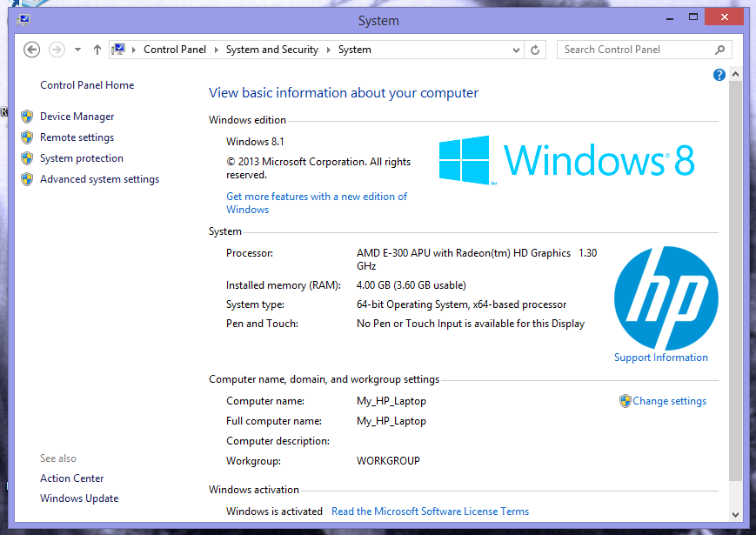The height and width of the screenshot is (535, 756).
Task: Click 'My_HP_Laptop' beside Computer name
Action: pyautogui.click(x=391, y=401)
